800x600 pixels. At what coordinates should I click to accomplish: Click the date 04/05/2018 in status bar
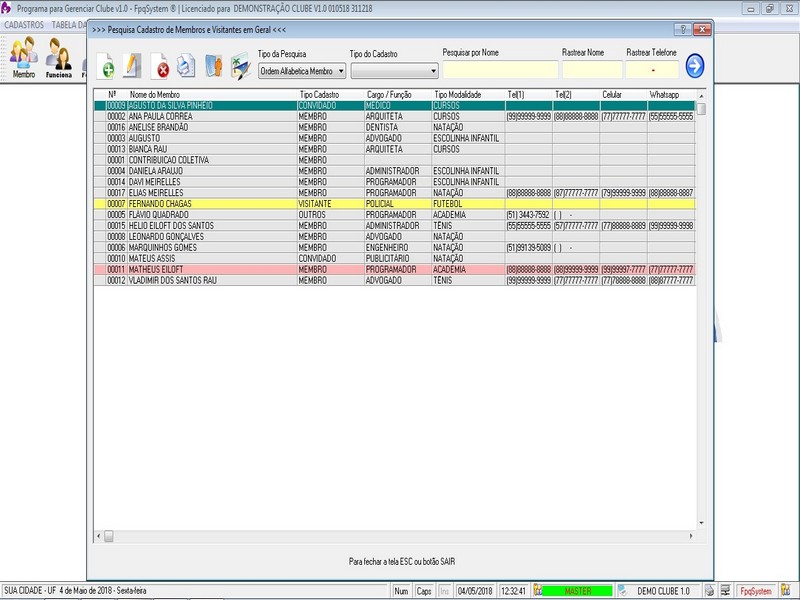475,591
